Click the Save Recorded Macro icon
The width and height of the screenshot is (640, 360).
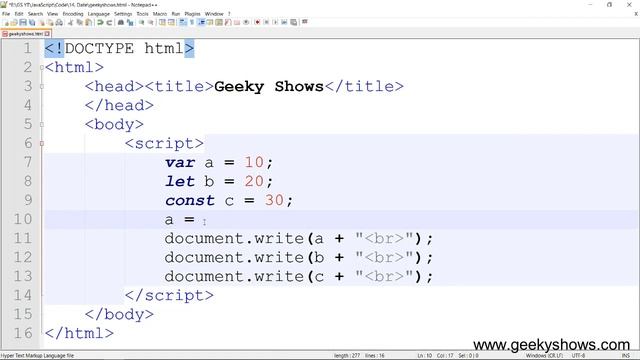click(293, 22)
